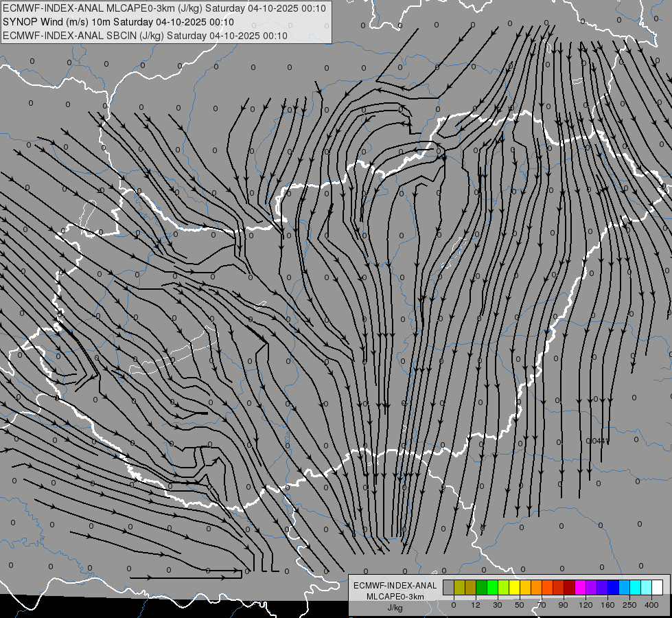Click the MLCAPE0-3km legend label
The height and width of the screenshot is (618, 672).
click(395, 596)
